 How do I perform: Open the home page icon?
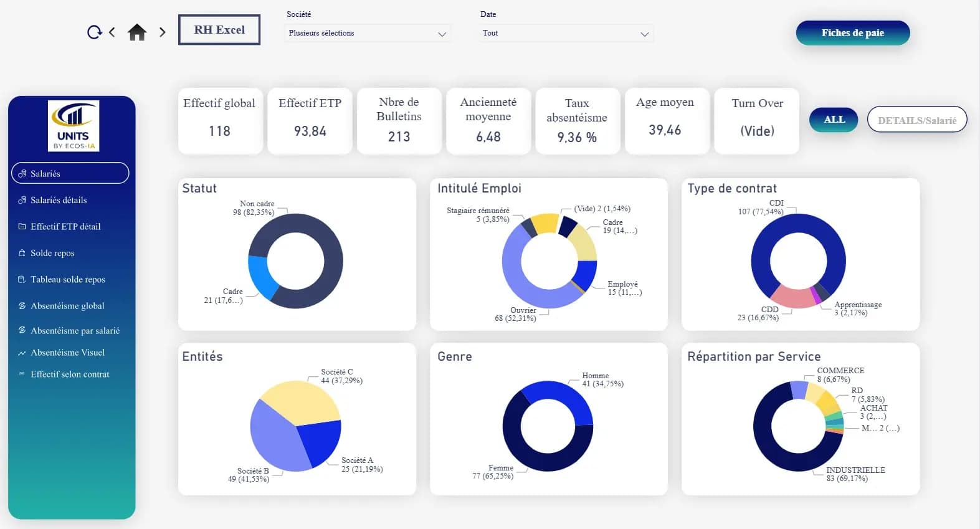pos(137,32)
